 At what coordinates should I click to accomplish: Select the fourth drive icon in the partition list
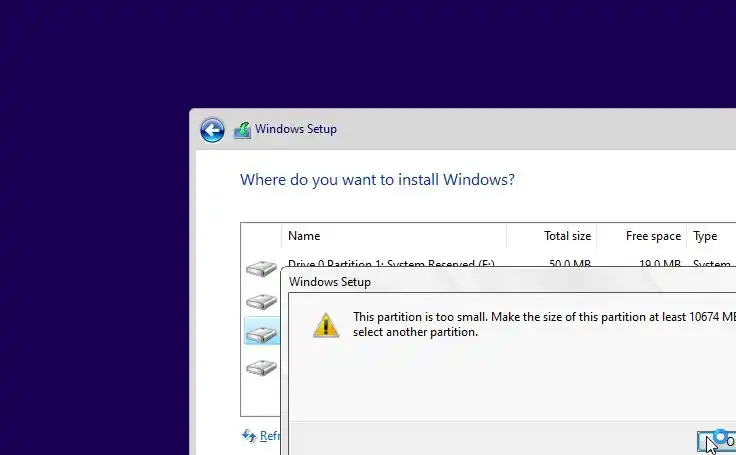261,367
